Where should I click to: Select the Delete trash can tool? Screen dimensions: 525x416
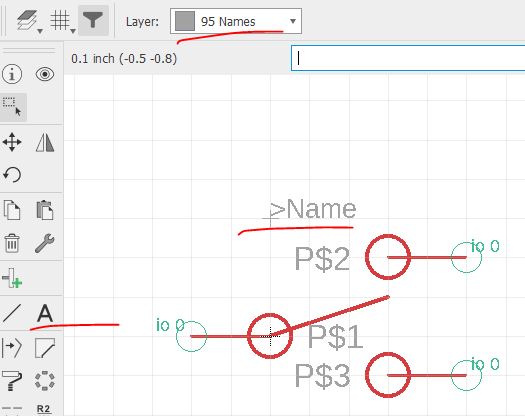pos(12,243)
